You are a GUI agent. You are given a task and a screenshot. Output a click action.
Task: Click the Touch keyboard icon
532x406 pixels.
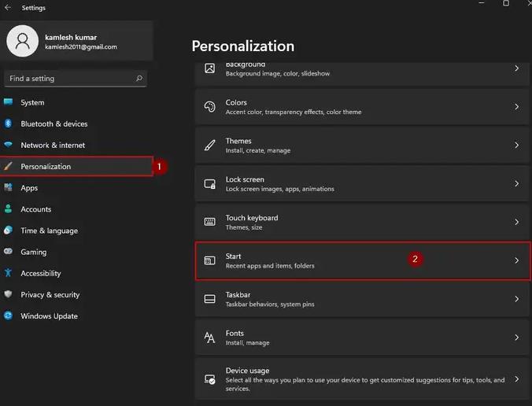click(x=209, y=222)
